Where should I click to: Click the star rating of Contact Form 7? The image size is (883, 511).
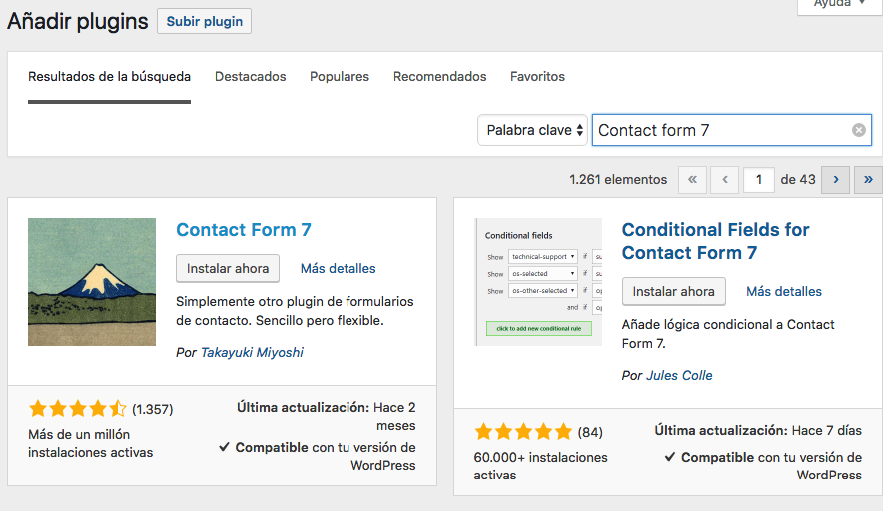pyautogui.click(x=78, y=408)
